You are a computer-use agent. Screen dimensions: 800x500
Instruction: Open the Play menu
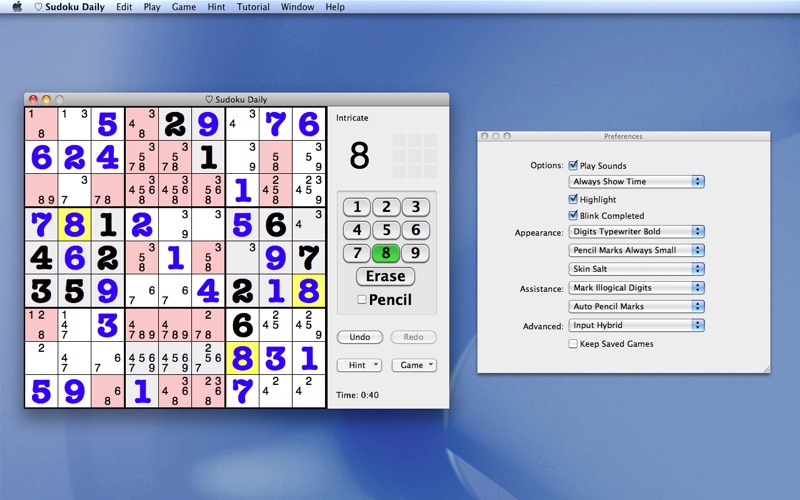(152, 7)
